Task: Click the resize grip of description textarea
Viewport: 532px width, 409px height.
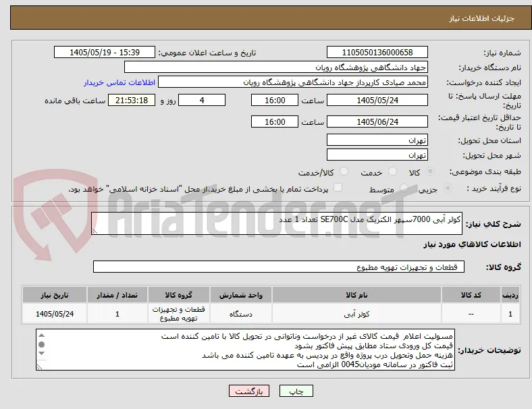Action: click(95, 231)
